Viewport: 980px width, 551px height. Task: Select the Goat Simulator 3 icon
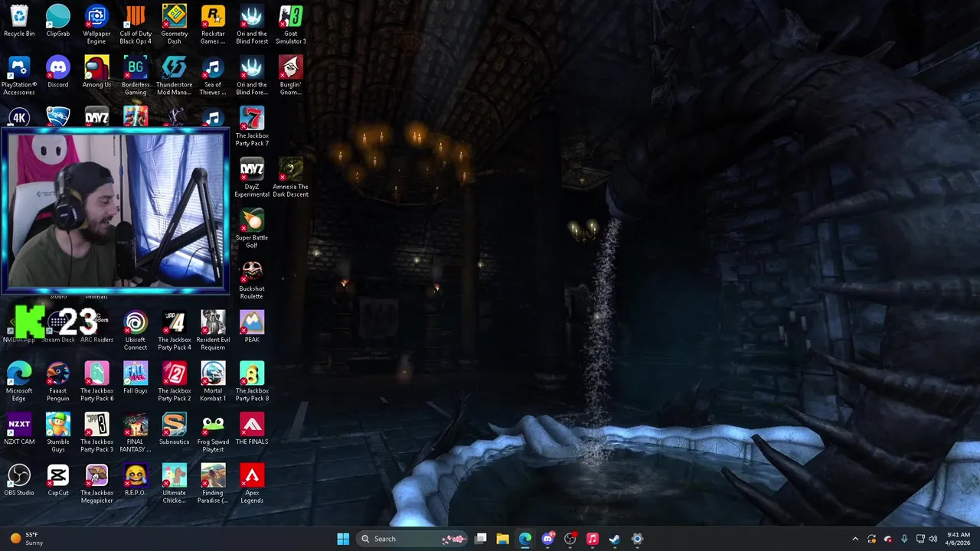pyautogui.click(x=290, y=24)
